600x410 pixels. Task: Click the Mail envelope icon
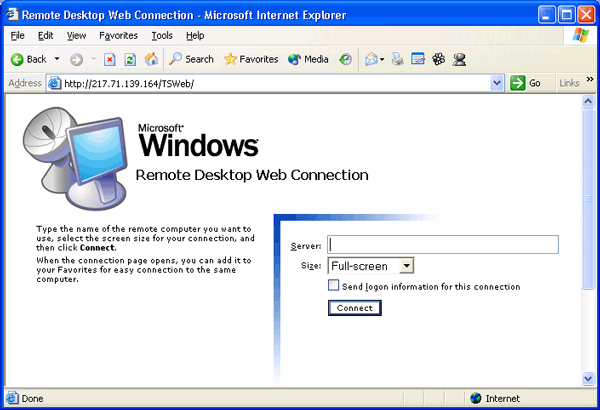click(x=371, y=59)
